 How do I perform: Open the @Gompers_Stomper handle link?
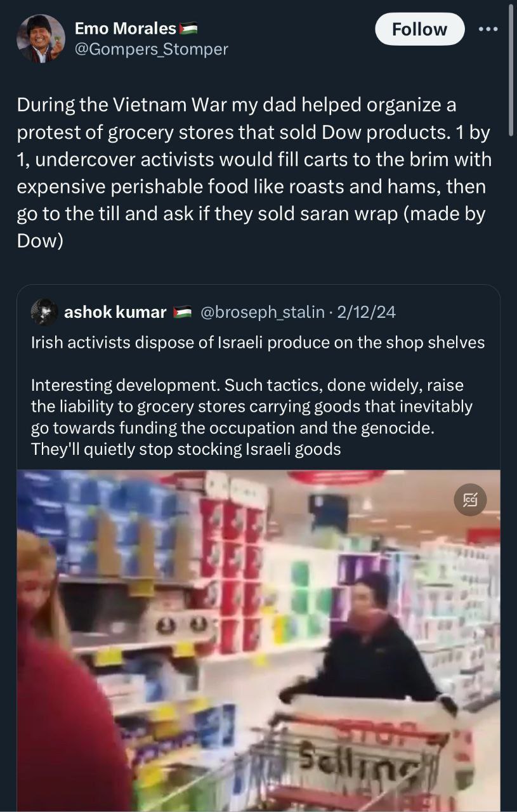151,49
